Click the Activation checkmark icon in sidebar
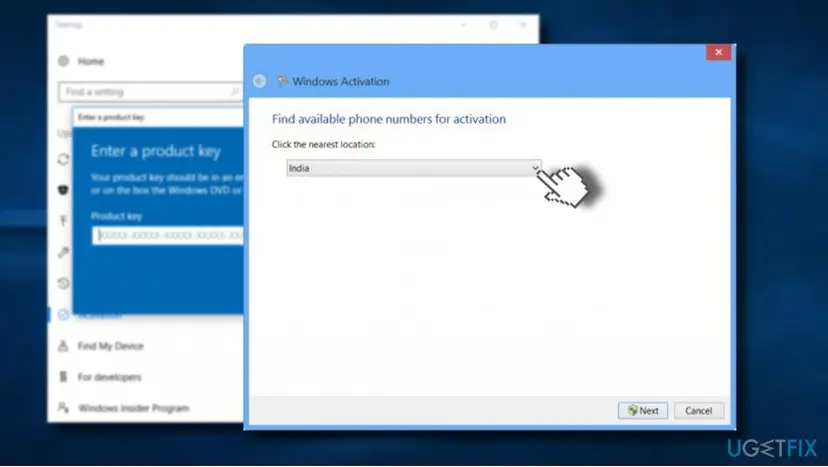Viewport: 828px width, 467px height. coord(63,315)
